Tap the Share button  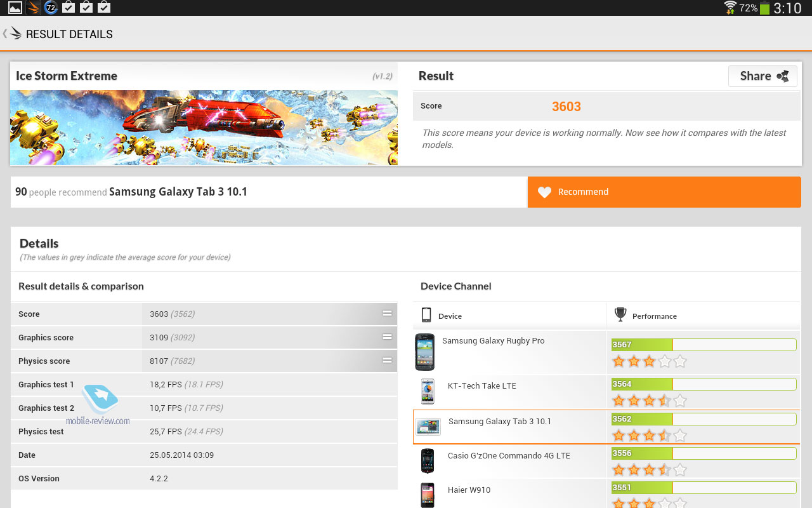tap(763, 76)
